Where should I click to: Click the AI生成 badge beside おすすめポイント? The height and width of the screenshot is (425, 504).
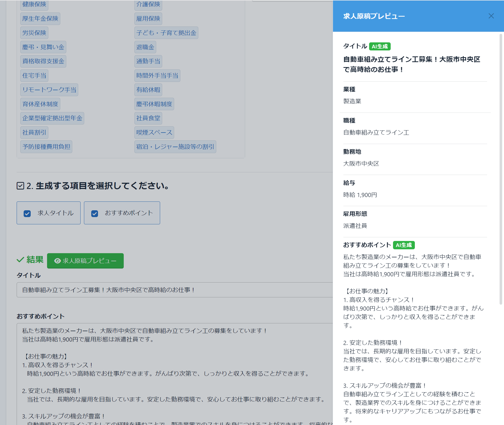tap(403, 245)
